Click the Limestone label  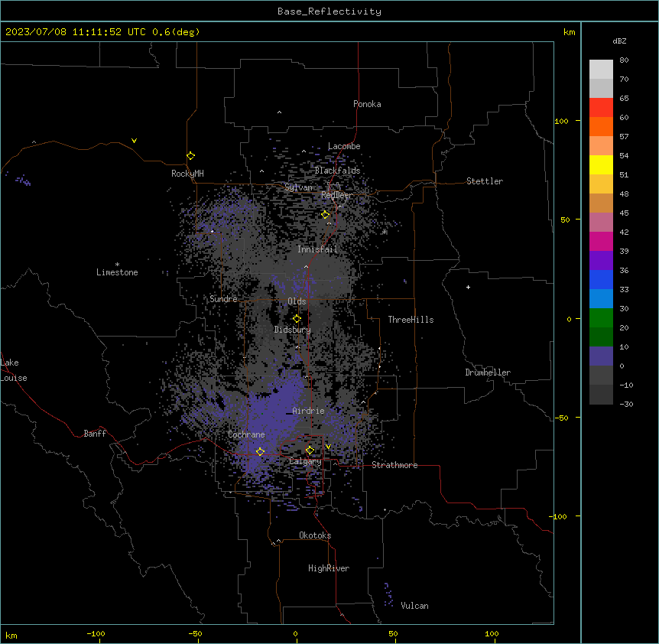(117, 272)
